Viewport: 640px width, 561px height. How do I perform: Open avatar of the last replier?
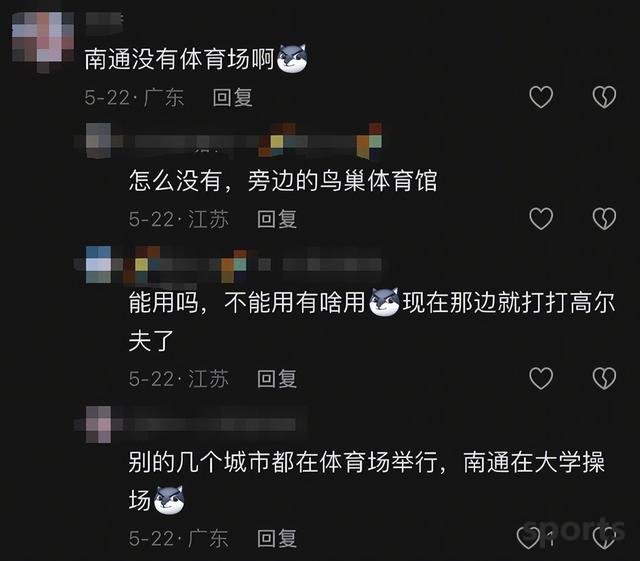click(98, 425)
